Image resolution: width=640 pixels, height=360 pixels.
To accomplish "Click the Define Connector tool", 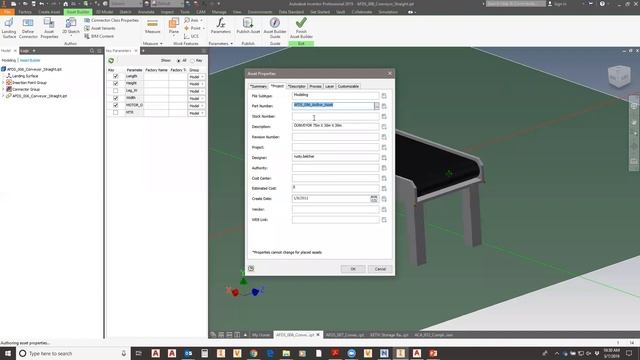I will 28,28.
